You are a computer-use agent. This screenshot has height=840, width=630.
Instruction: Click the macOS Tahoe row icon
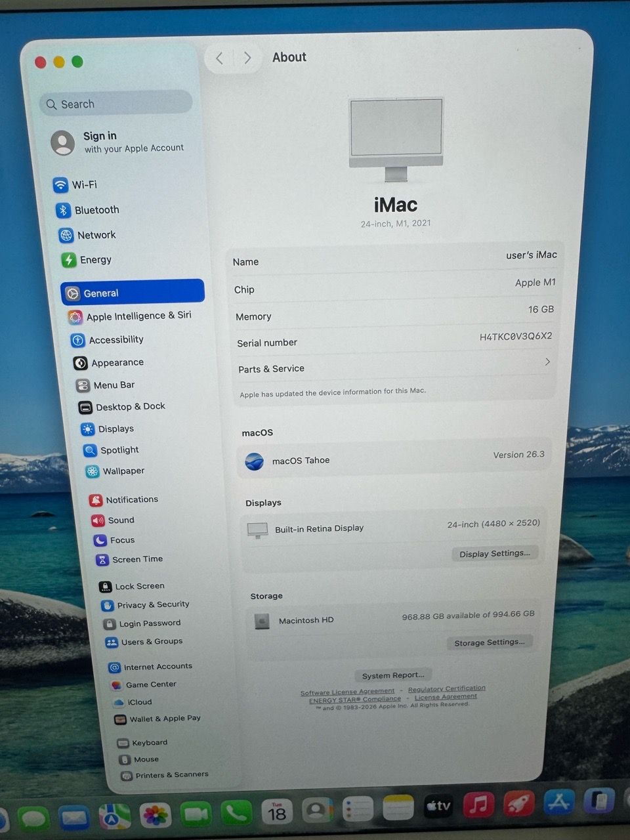(254, 461)
